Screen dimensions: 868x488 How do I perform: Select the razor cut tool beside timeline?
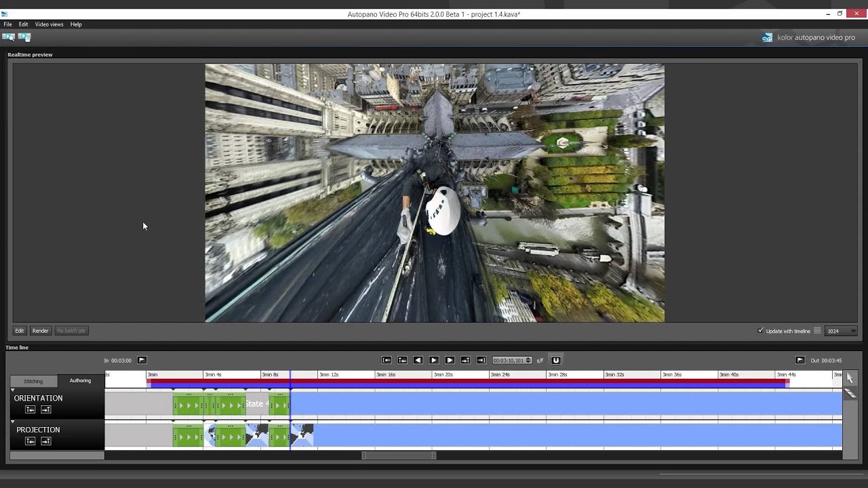point(850,393)
